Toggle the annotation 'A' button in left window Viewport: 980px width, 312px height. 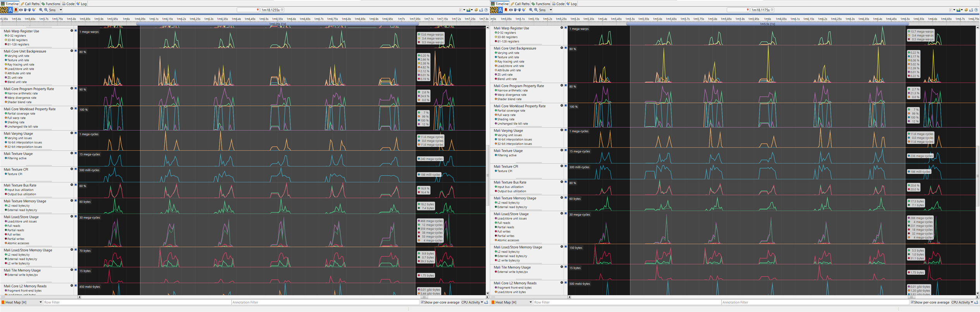point(10,10)
